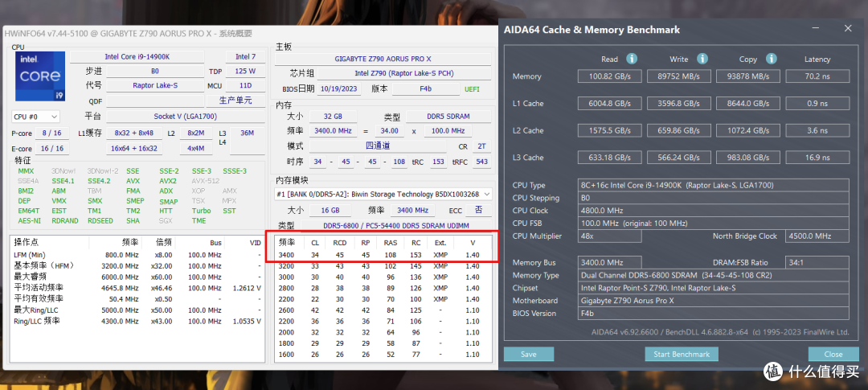The image size is (868, 390).
Task: Click the Intel 7 process field
Action: pyautogui.click(x=245, y=57)
